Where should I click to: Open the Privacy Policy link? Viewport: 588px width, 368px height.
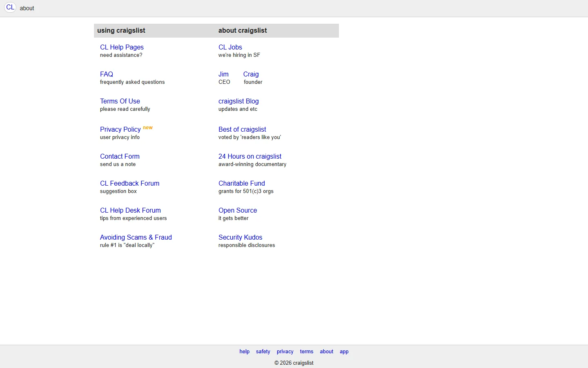[120, 130]
